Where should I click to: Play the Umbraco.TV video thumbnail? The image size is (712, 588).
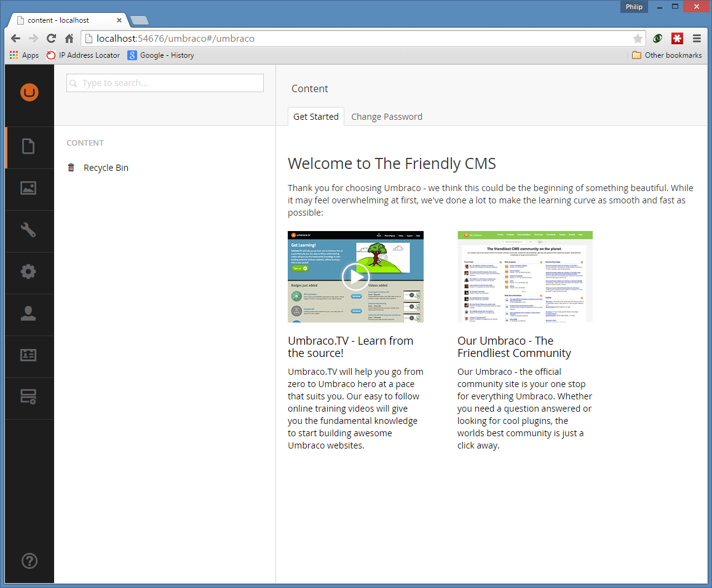click(x=355, y=276)
